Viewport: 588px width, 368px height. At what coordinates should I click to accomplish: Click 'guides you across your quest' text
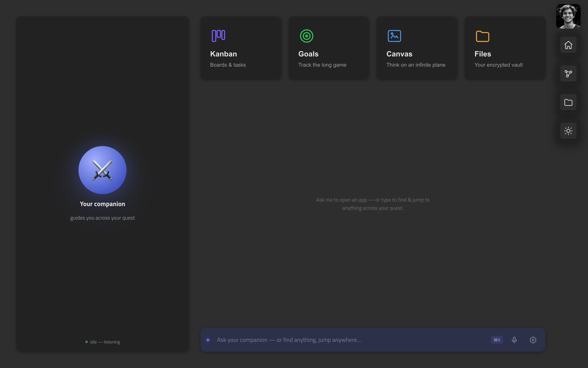click(102, 218)
